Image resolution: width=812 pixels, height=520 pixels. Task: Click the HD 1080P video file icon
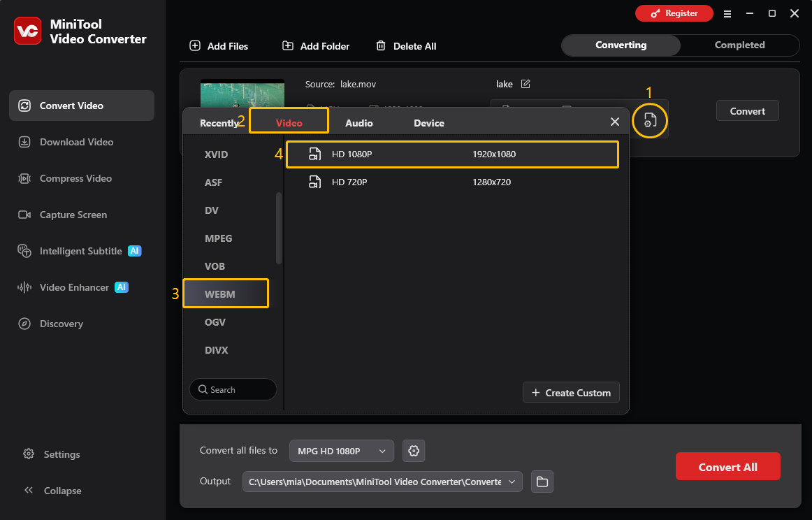click(315, 154)
